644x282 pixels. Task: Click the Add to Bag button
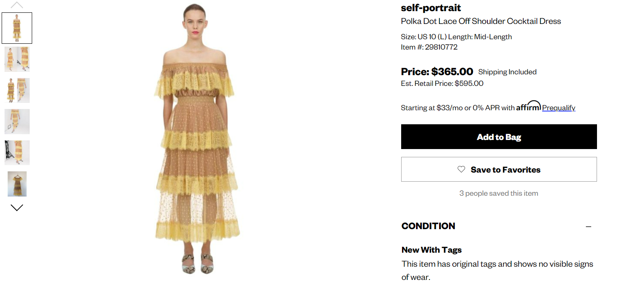[498, 137]
